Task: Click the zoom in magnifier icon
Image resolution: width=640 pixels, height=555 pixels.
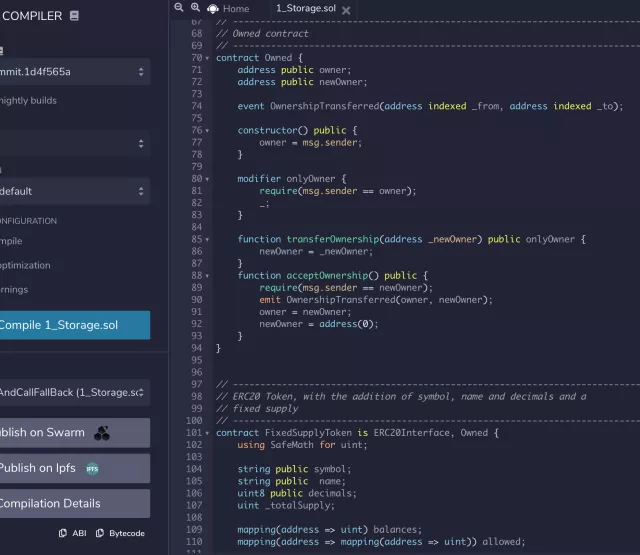Action: click(194, 7)
